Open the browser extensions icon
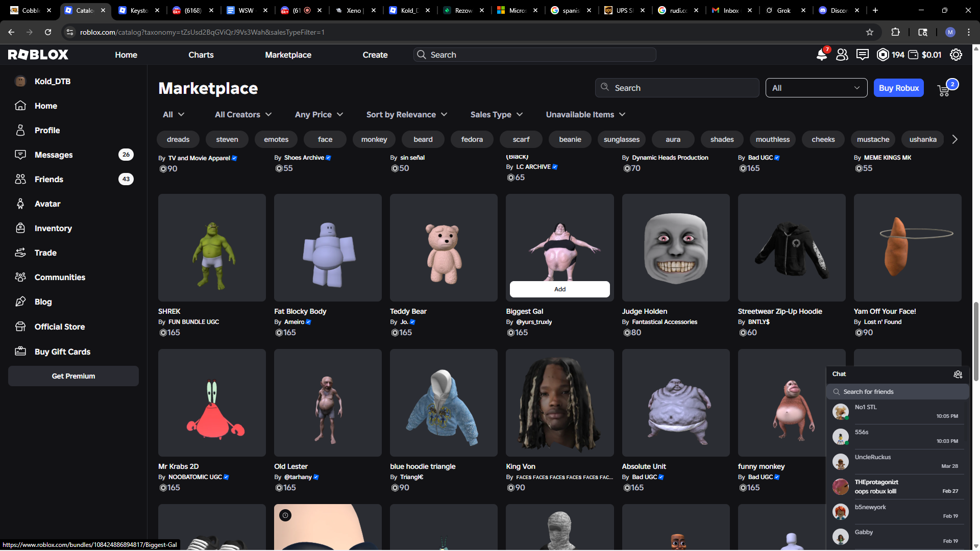 (x=895, y=32)
